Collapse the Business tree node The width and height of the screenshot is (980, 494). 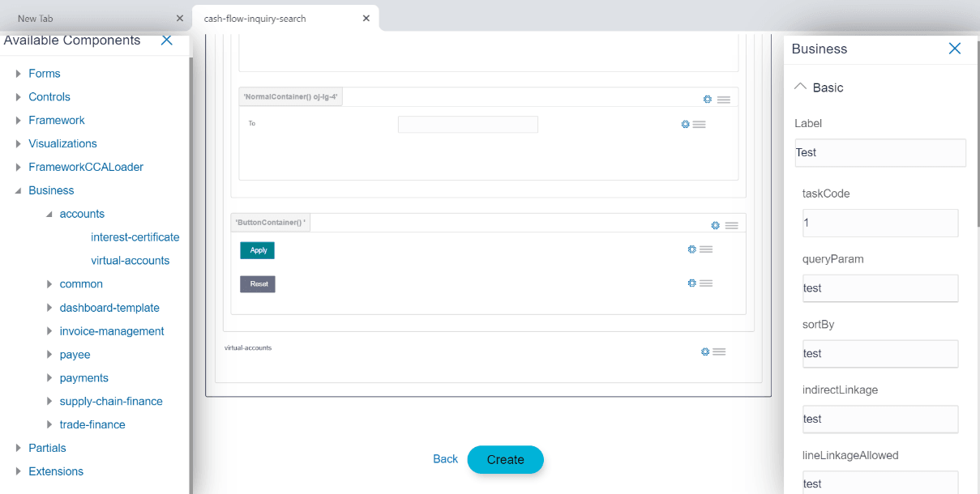point(19,191)
